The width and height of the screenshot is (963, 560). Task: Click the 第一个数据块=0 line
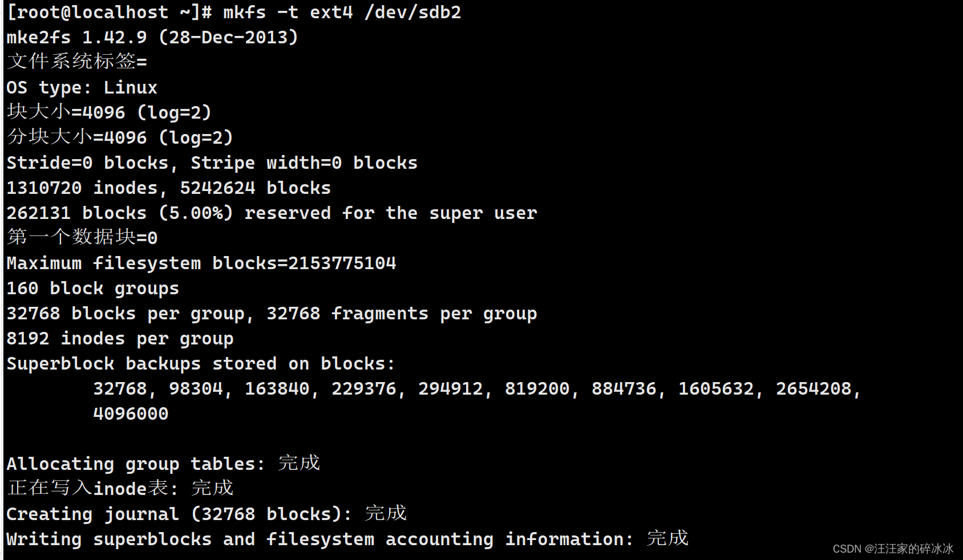click(82, 237)
